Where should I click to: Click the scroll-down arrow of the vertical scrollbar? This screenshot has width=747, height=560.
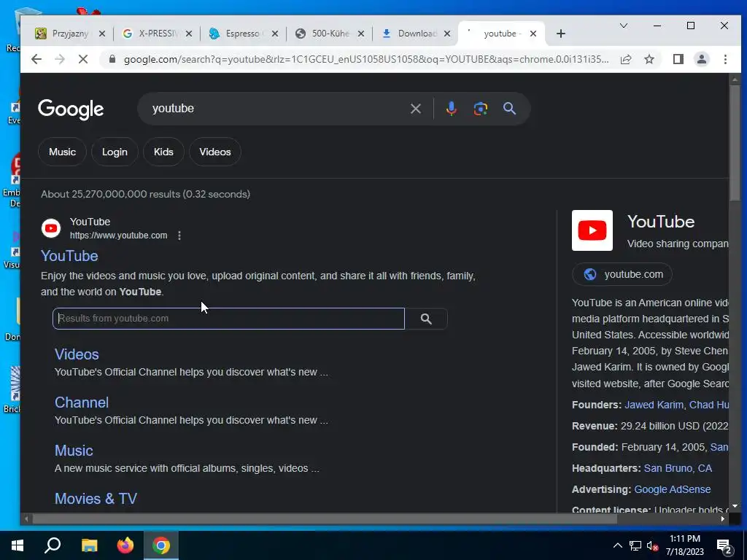pyautogui.click(x=735, y=506)
